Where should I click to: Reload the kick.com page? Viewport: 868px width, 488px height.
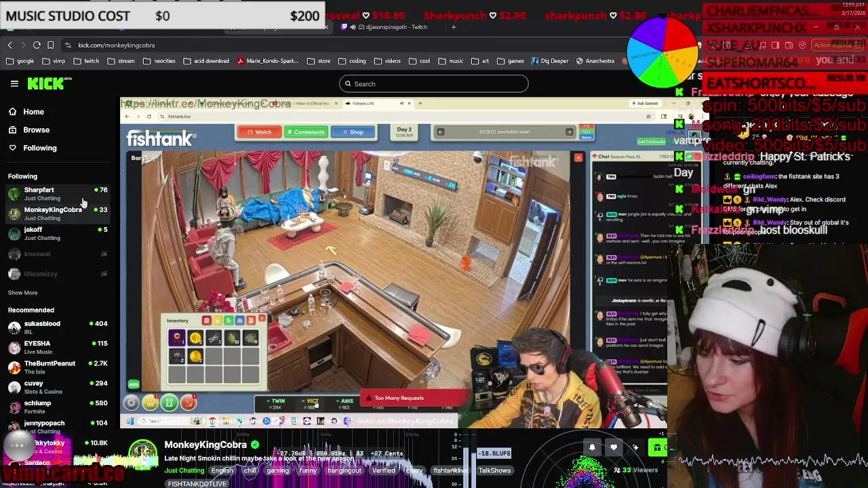pyautogui.click(x=37, y=45)
